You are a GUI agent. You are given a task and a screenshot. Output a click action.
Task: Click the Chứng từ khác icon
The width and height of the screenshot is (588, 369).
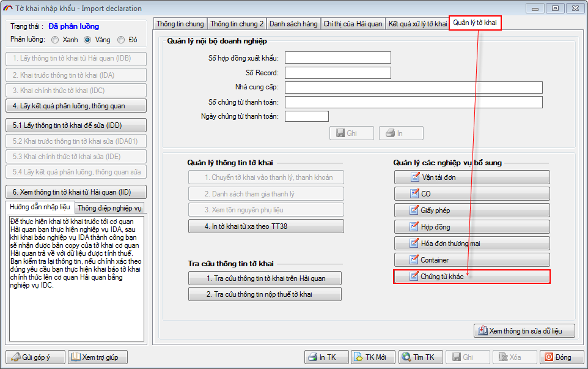[413, 277]
